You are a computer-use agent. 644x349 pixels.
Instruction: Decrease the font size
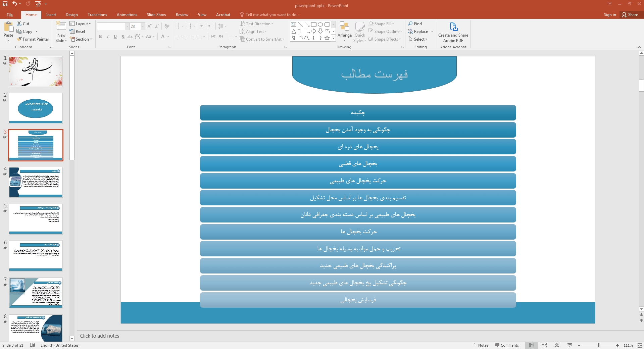tap(157, 26)
